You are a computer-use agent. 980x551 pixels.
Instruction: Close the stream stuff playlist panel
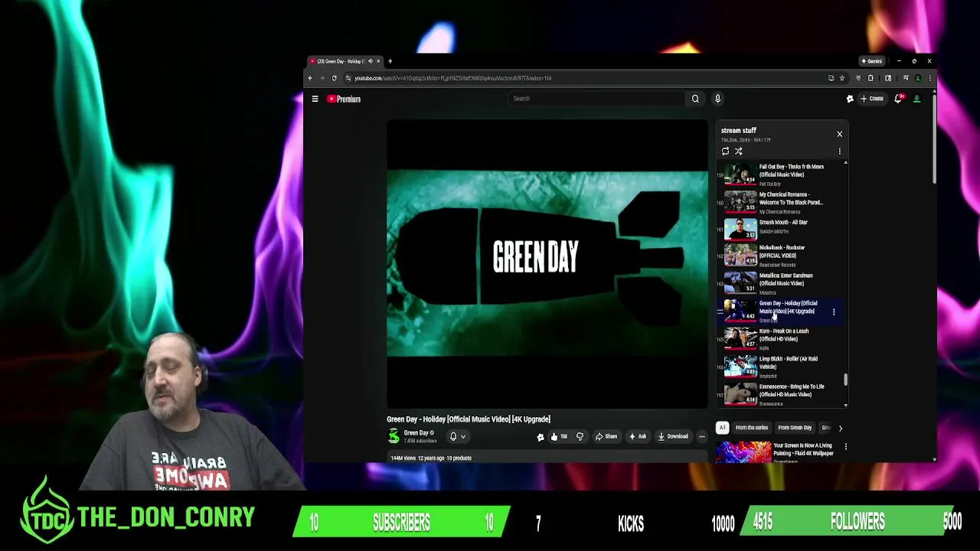pos(839,134)
